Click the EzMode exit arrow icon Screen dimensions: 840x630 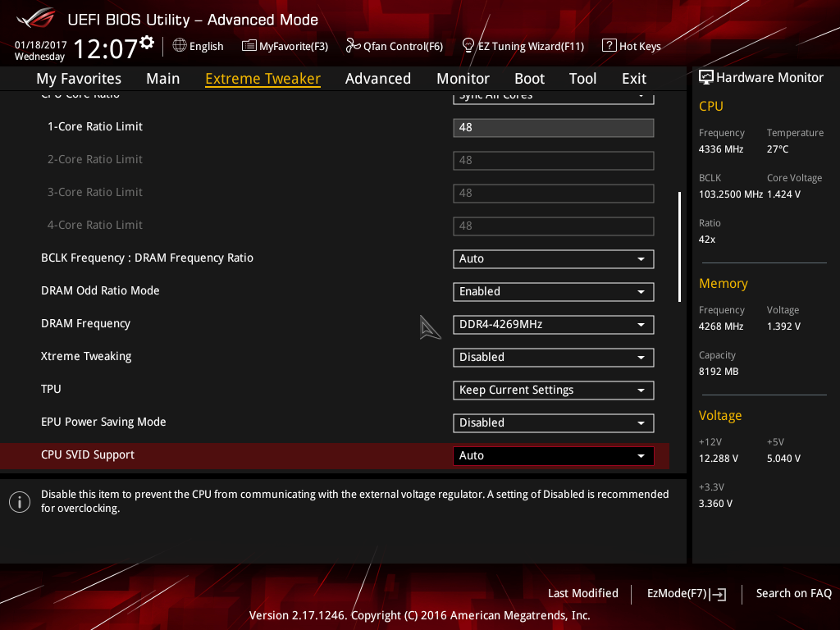[719, 594]
